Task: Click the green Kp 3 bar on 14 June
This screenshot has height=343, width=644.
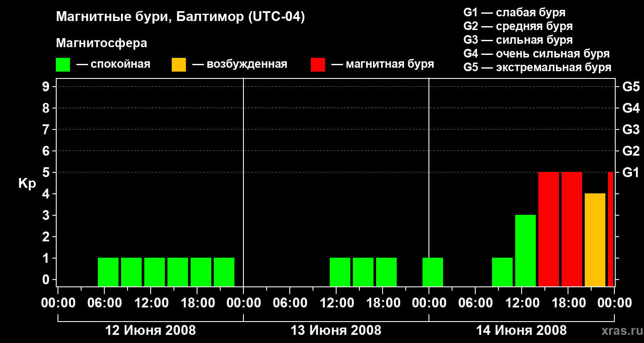Action: [526, 250]
